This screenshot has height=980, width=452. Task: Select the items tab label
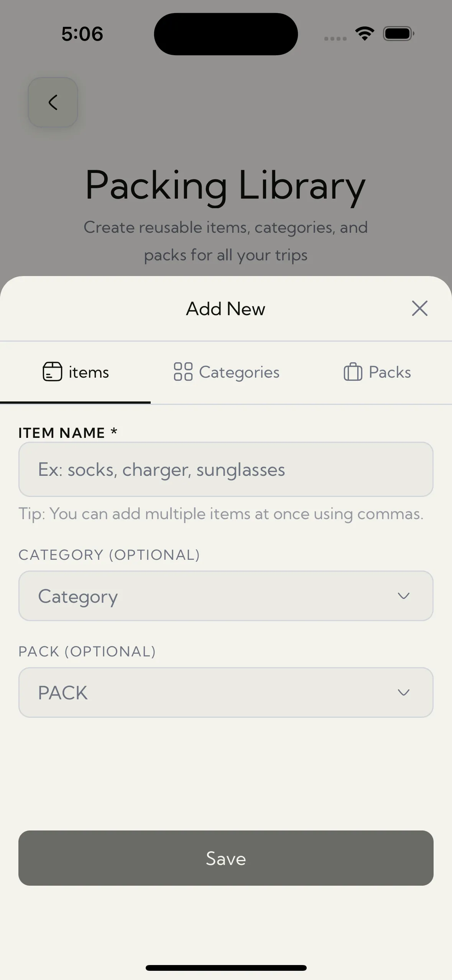[89, 373]
